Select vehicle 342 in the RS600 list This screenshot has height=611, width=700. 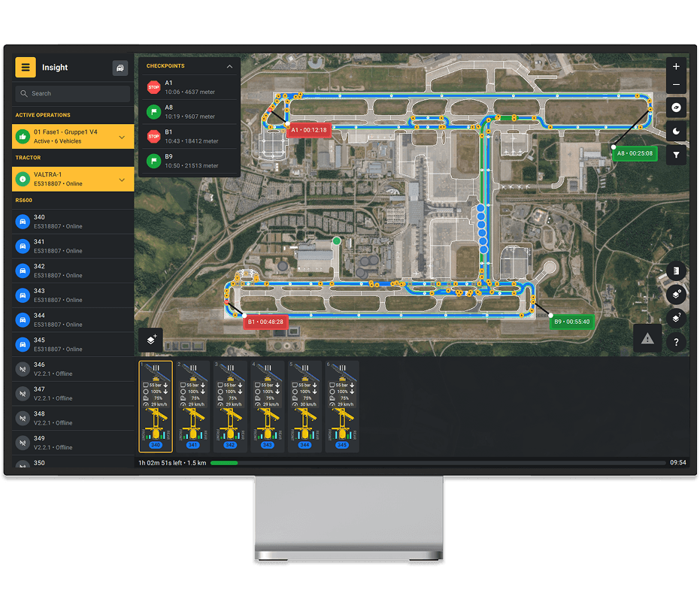coord(73,271)
